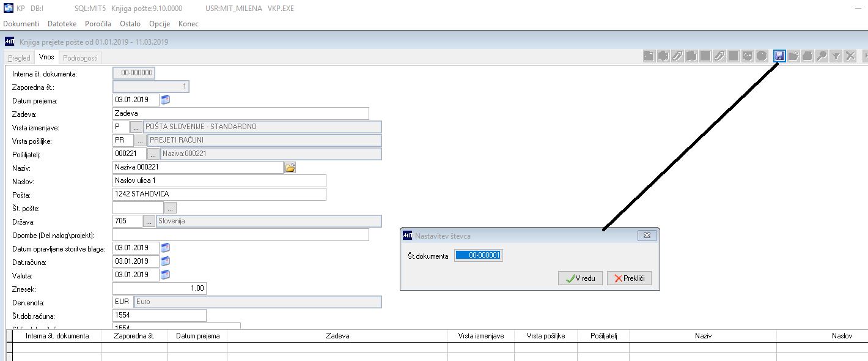Image resolution: width=868 pixels, height=361 pixels.
Task: Open lookup button for Država
Action: coord(149,221)
